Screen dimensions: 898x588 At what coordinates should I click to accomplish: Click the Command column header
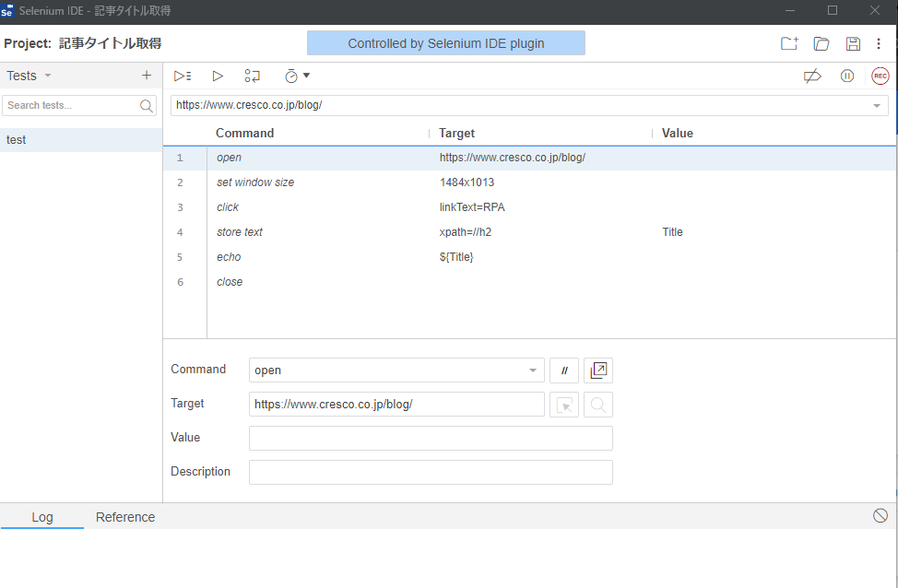point(244,133)
